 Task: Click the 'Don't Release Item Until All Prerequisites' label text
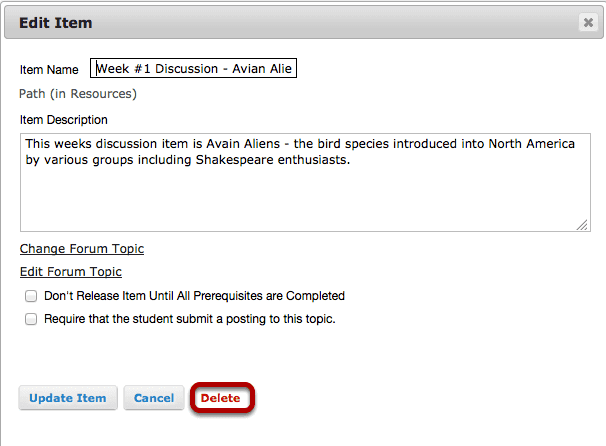[x=194, y=296]
